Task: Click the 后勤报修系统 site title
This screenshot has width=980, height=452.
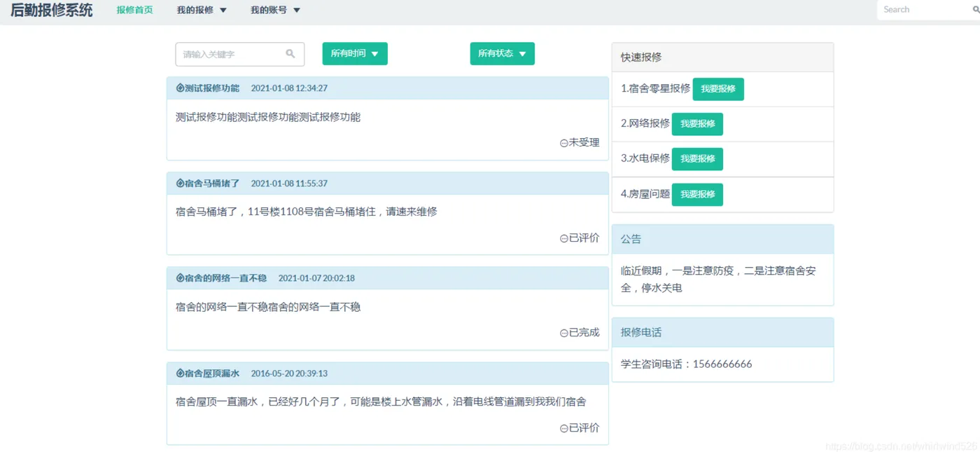Action: click(51, 10)
